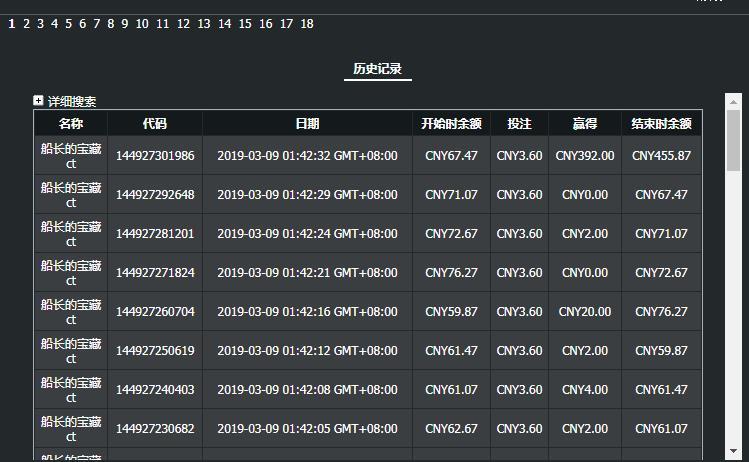749x462 pixels.
Task: Click the scrollbar up arrow
Action: tap(733, 101)
